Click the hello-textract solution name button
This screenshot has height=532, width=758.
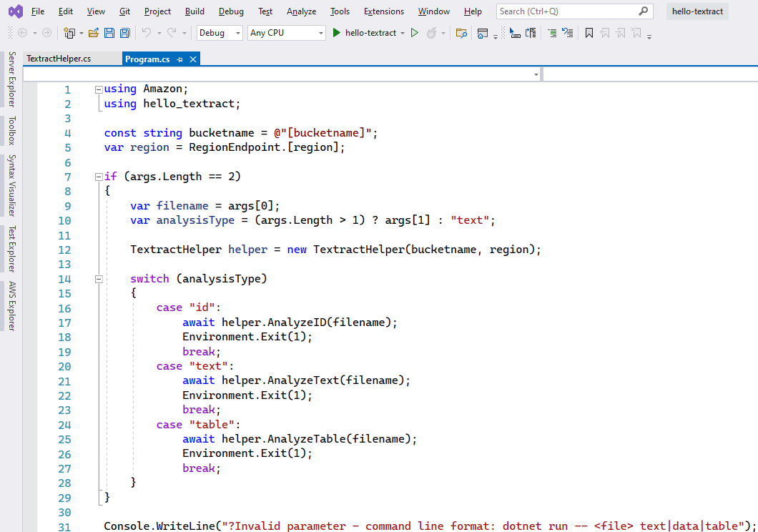[x=697, y=11]
